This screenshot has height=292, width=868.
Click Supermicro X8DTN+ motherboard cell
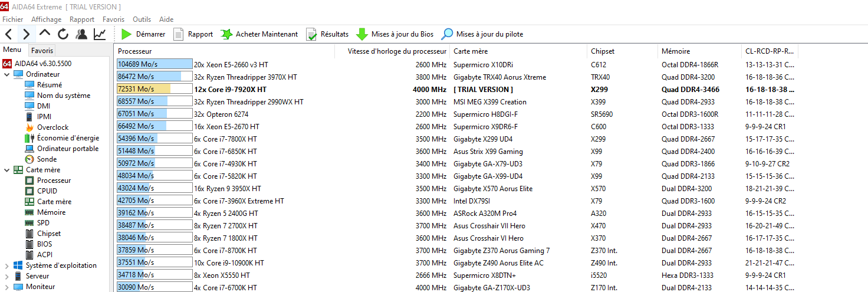coord(485,275)
